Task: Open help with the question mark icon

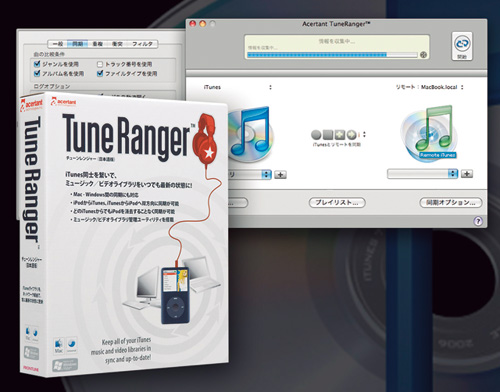Action: pyautogui.click(x=478, y=221)
